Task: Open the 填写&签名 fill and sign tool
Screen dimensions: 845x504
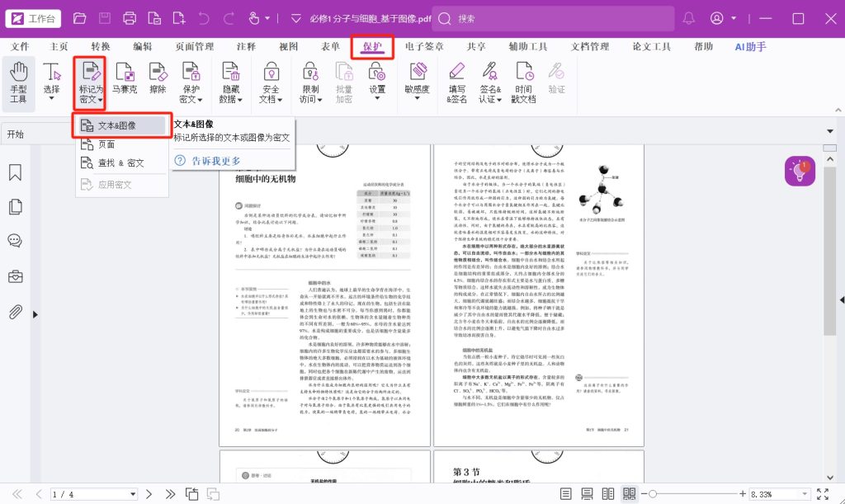Action: (x=456, y=82)
